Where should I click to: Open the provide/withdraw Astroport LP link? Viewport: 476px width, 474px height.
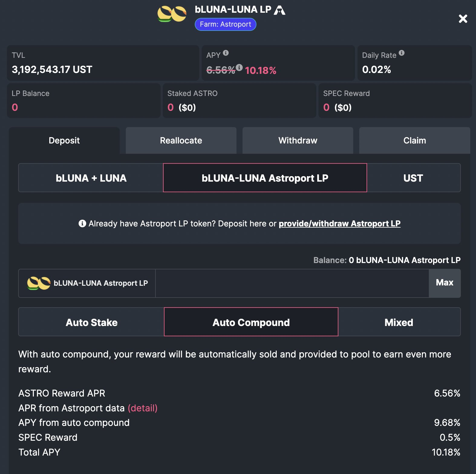point(339,223)
